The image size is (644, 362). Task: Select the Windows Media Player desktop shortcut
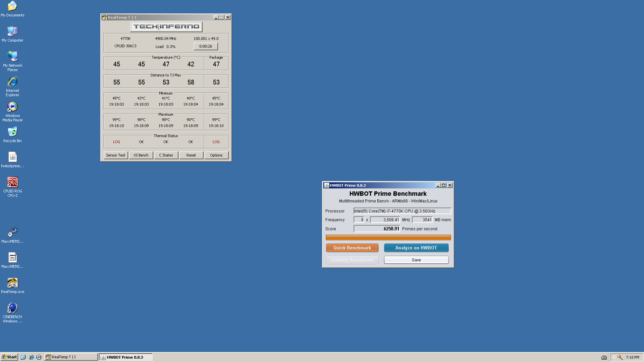12,111
